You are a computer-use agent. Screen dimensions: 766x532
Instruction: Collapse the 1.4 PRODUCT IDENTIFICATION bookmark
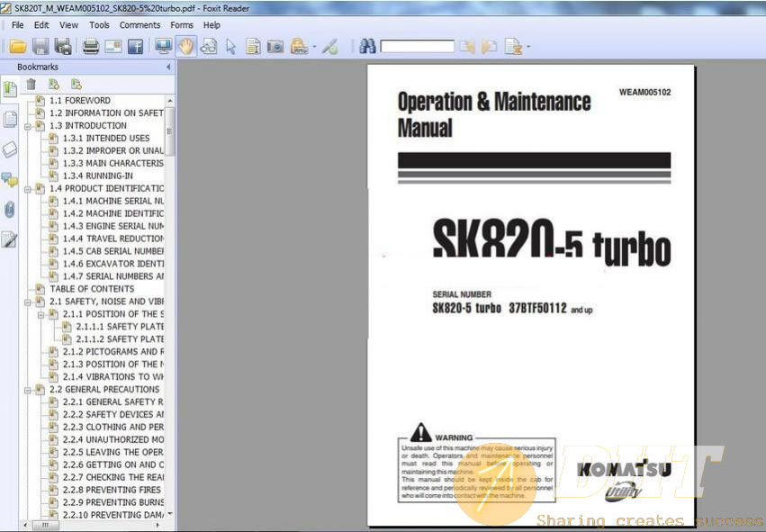click(28, 189)
